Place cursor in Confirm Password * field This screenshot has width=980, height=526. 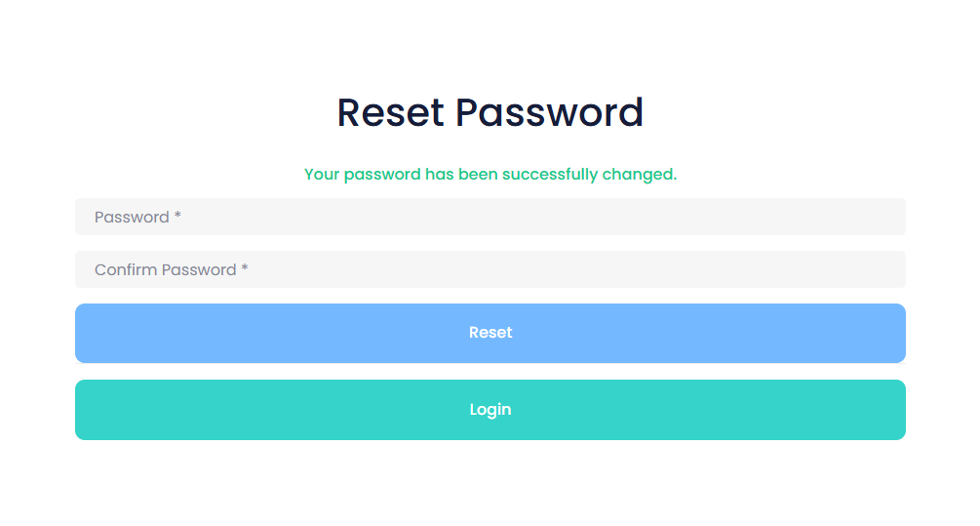[x=490, y=269]
